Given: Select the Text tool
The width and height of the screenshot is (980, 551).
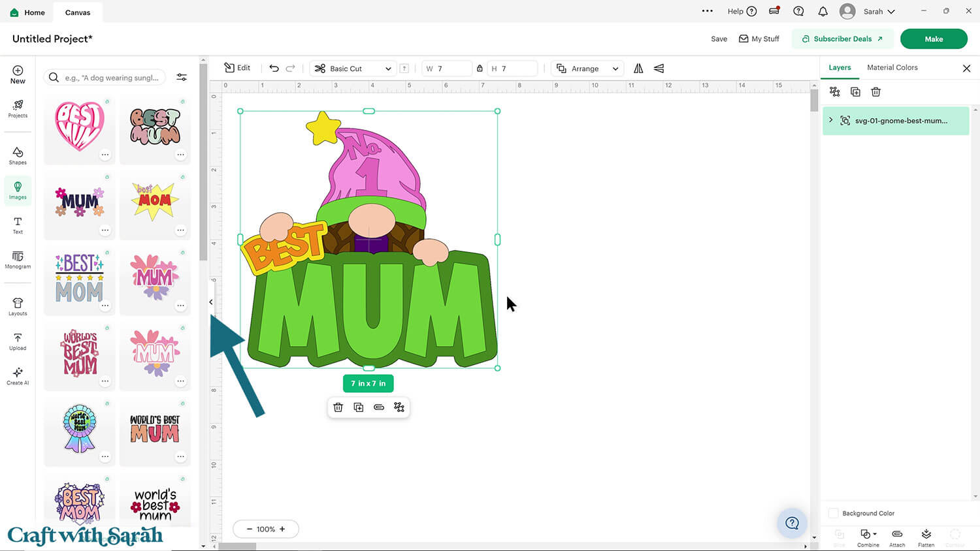Looking at the screenshot, I should click(18, 225).
